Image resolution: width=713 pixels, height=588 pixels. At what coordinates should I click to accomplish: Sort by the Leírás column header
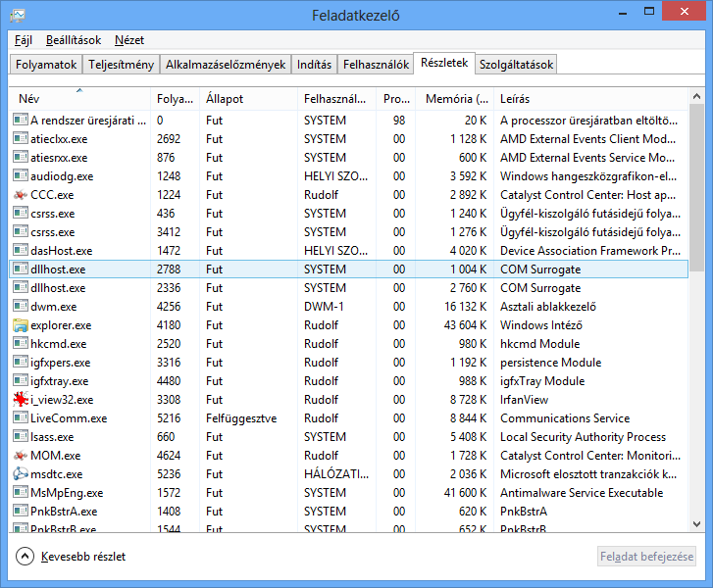[590, 99]
